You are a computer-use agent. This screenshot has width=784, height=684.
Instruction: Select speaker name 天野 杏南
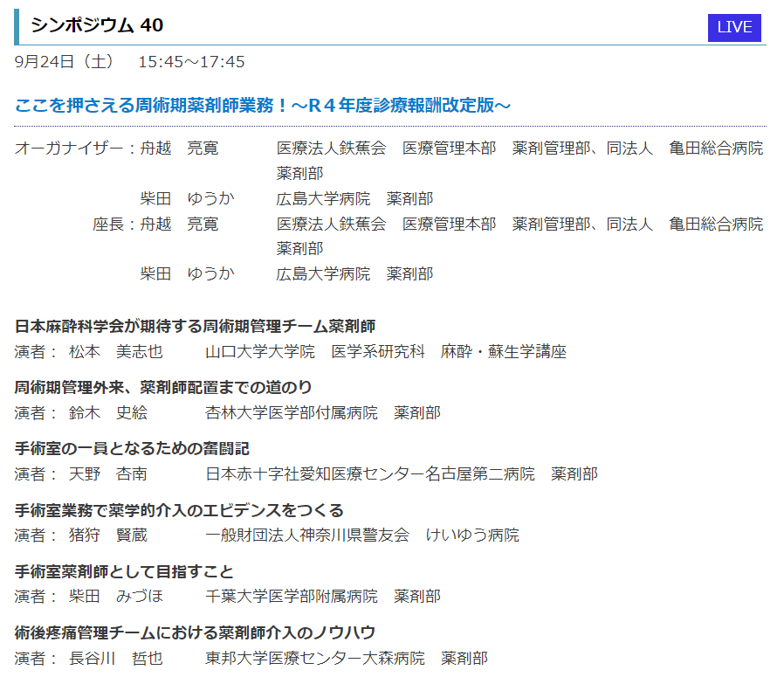coord(108,473)
